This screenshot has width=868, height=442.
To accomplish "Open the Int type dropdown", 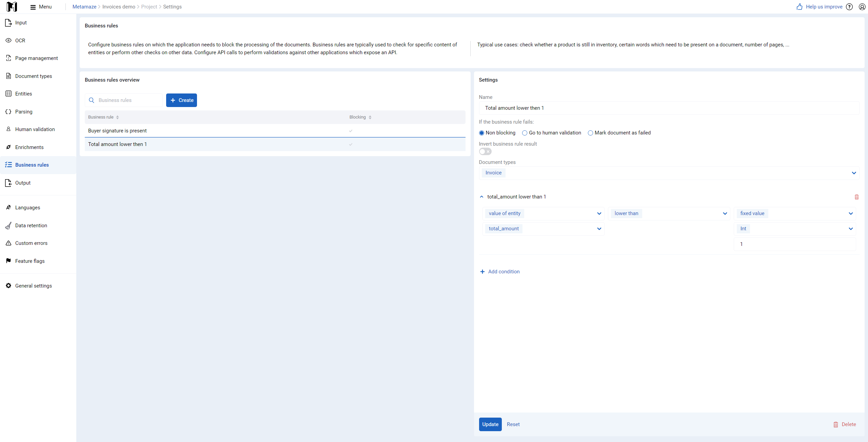I will [795, 229].
